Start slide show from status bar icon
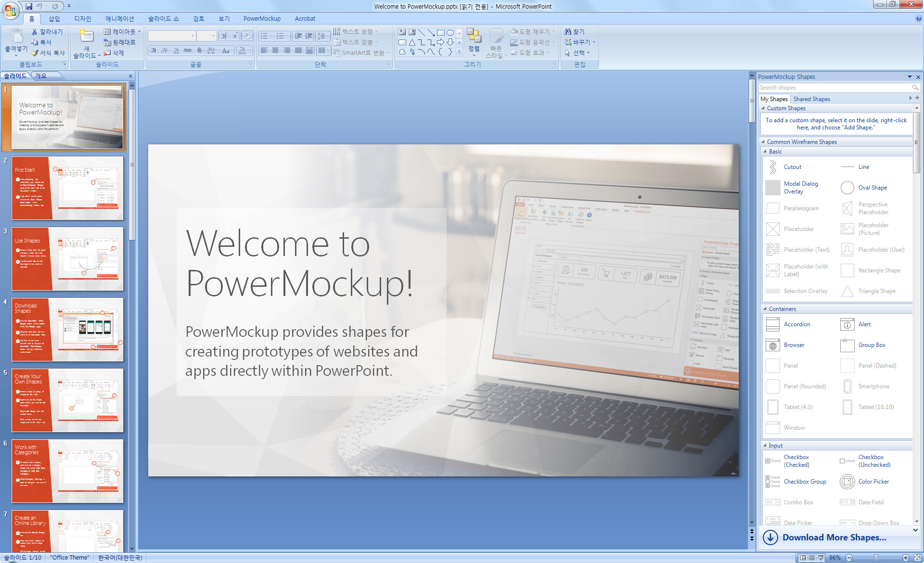Image resolution: width=924 pixels, height=563 pixels. coord(821,558)
